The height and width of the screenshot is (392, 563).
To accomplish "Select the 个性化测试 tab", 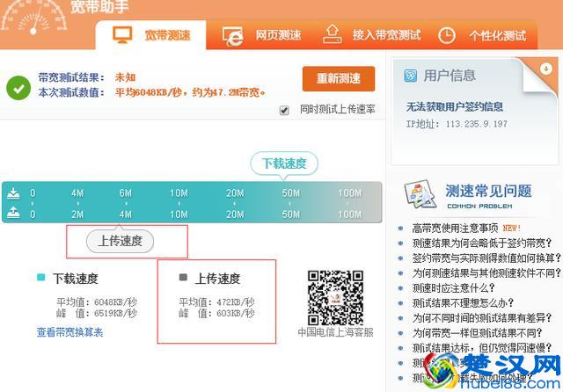I will 482,35.
